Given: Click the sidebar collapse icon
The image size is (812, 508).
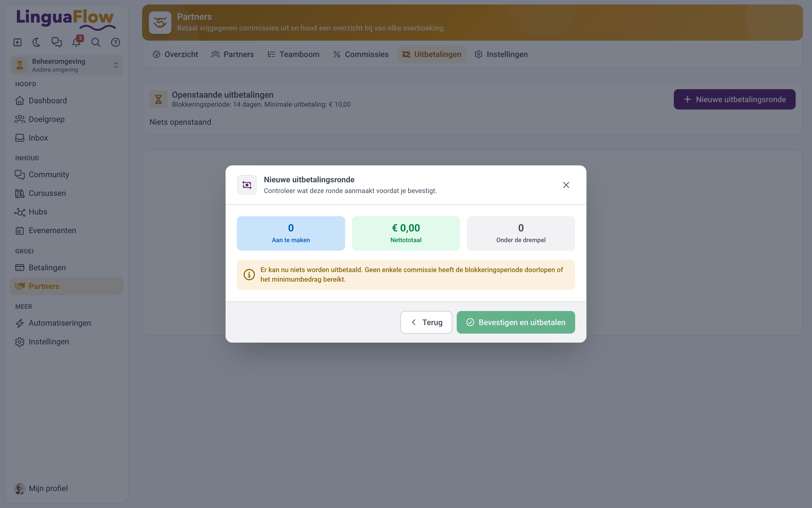Looking at the screenshot, I should pyautogui.click(x=17, y=42).
